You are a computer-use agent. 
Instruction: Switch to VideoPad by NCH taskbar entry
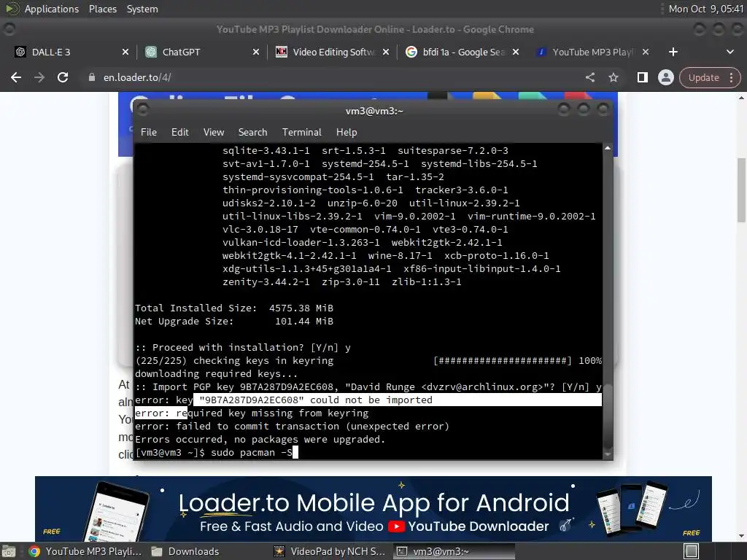(x=330, y=551)
